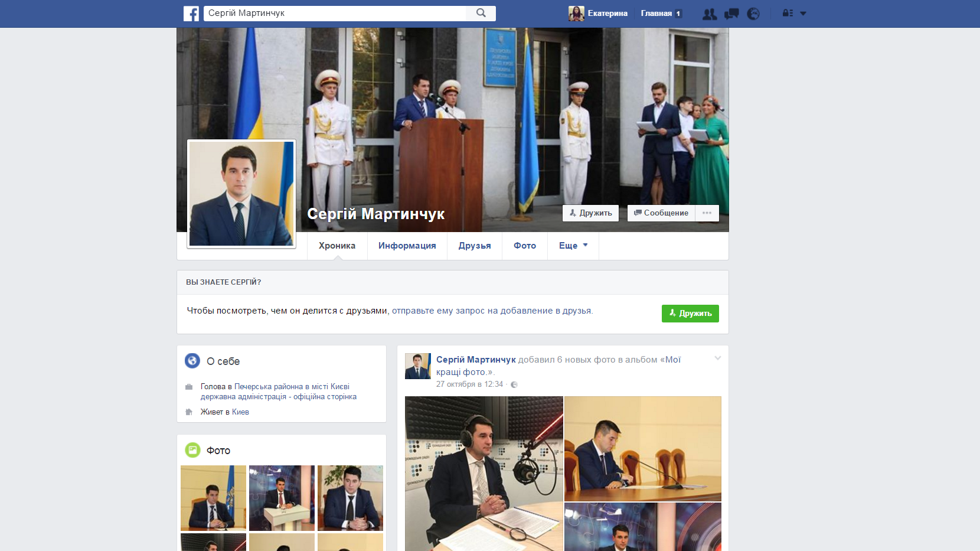Open the Киев city link
The image size is (980, 551).
tap(240, 412)
